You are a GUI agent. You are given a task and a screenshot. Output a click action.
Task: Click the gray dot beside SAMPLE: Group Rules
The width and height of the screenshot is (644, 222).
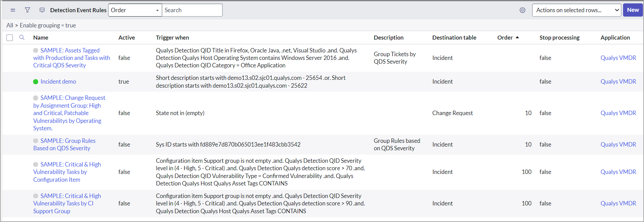[35, 141]
